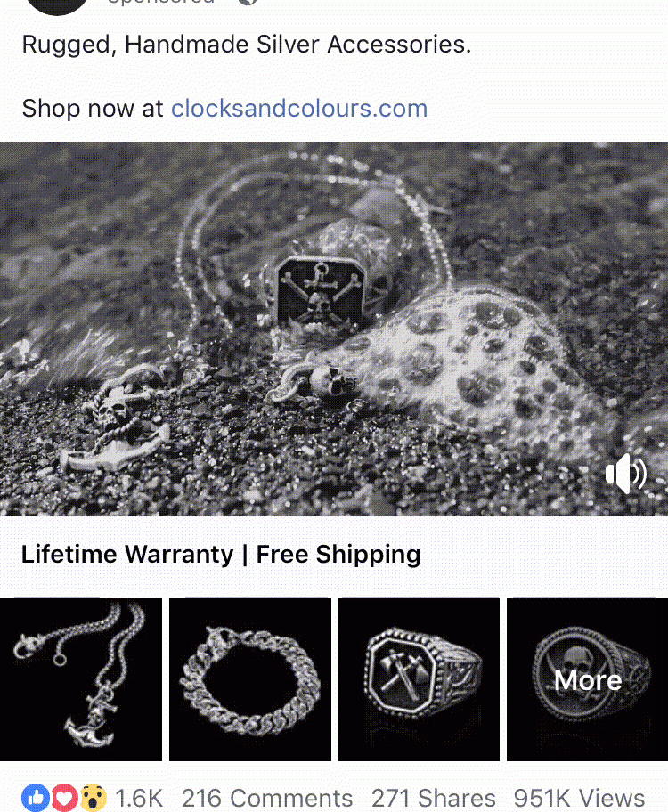Click the advertiser's profile picture

click(x=56, y=5)
